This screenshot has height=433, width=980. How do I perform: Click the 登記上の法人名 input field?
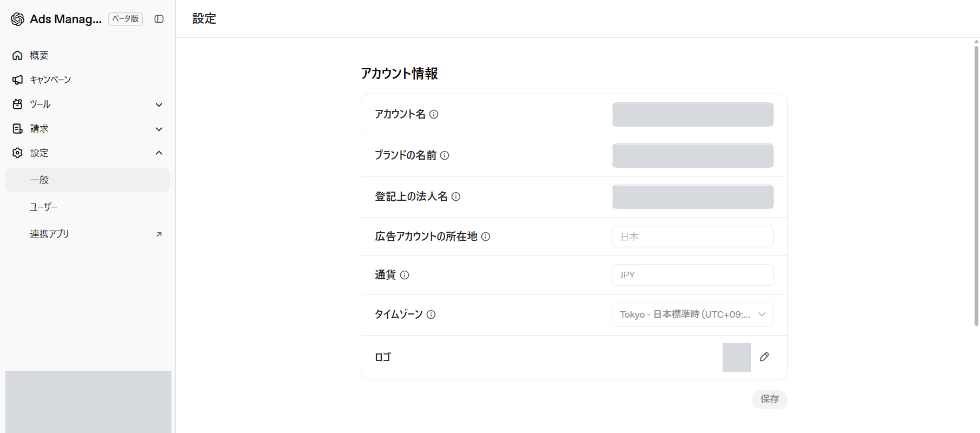click(x=693, y=196)
